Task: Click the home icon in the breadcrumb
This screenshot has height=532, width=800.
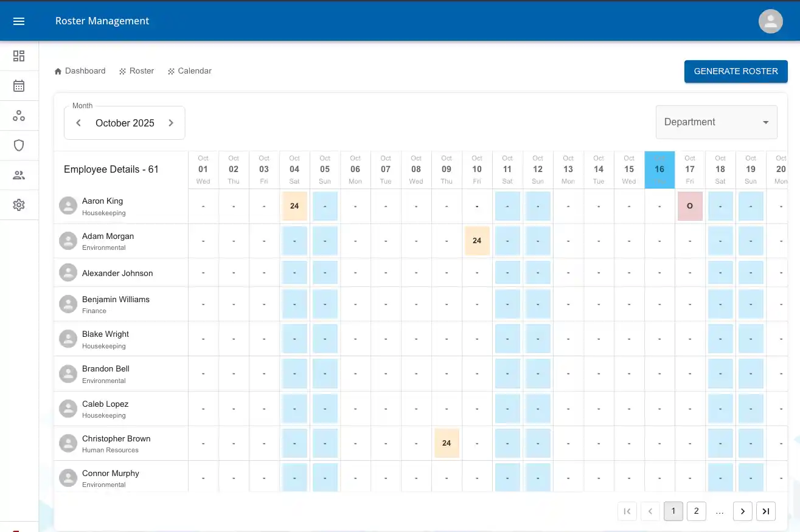Action: [57, 71]
